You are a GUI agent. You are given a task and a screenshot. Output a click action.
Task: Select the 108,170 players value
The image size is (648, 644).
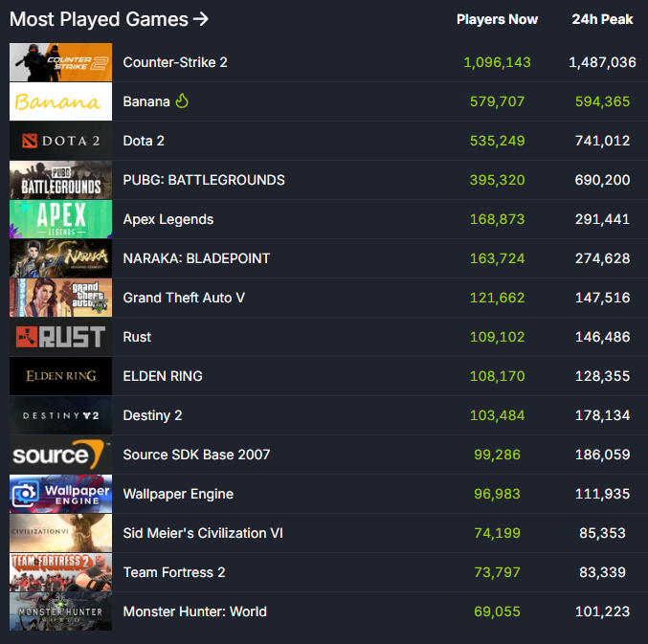(497, 376)
